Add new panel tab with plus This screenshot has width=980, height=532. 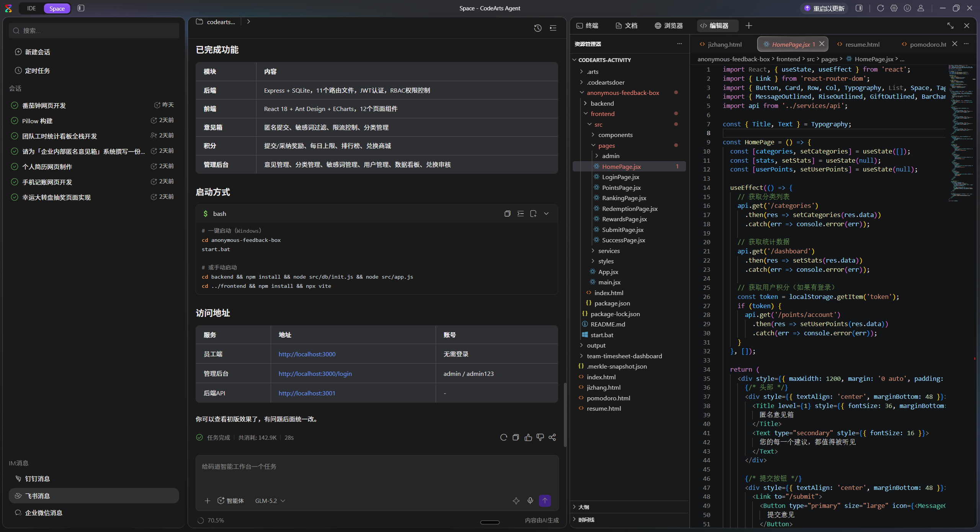click(749, 26)
